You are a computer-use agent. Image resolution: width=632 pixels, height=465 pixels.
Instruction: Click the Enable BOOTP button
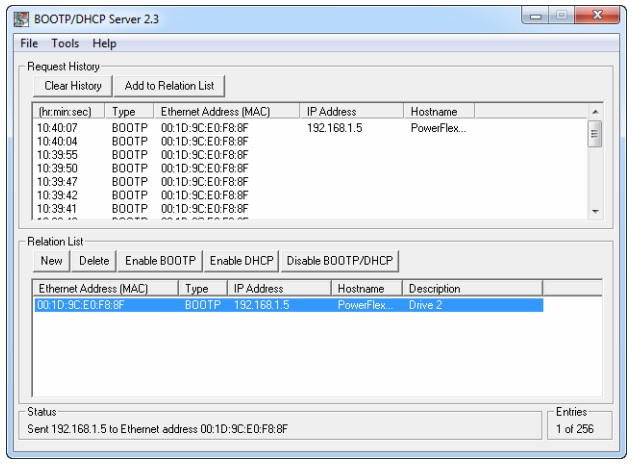click(x=160, y=261)
